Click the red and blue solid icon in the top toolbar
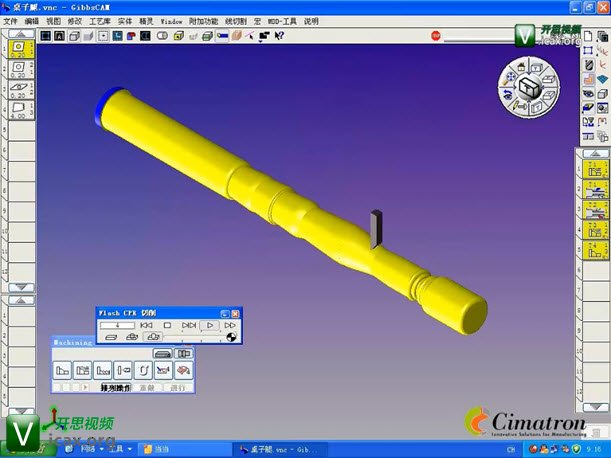This screenshot has width=611, height=458. point(131,36)
